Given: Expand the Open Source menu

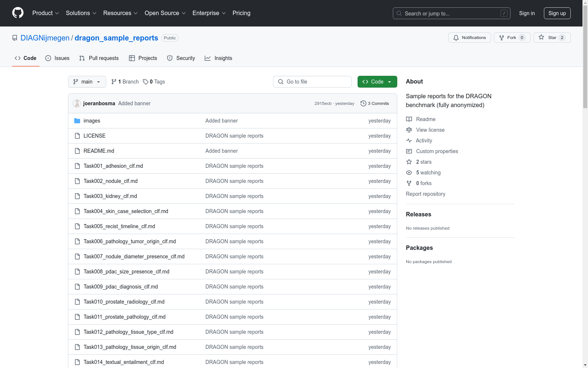Looking at the screenshot, I should click(165, 13).
